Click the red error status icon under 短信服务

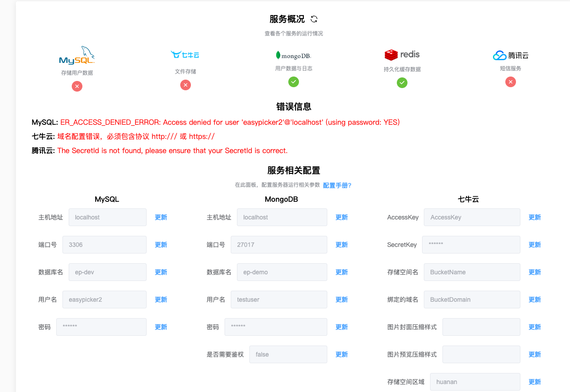[x=511, y=82]
